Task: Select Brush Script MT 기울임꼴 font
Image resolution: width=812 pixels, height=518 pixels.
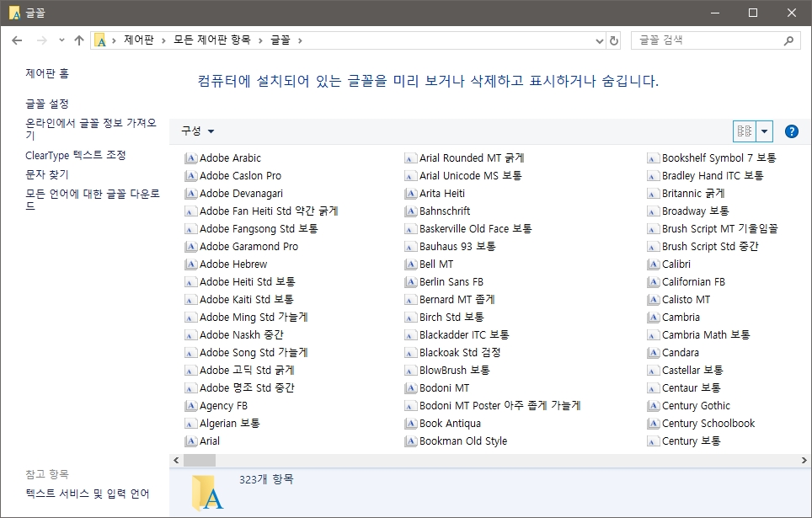Action: (x=713, y=229)
